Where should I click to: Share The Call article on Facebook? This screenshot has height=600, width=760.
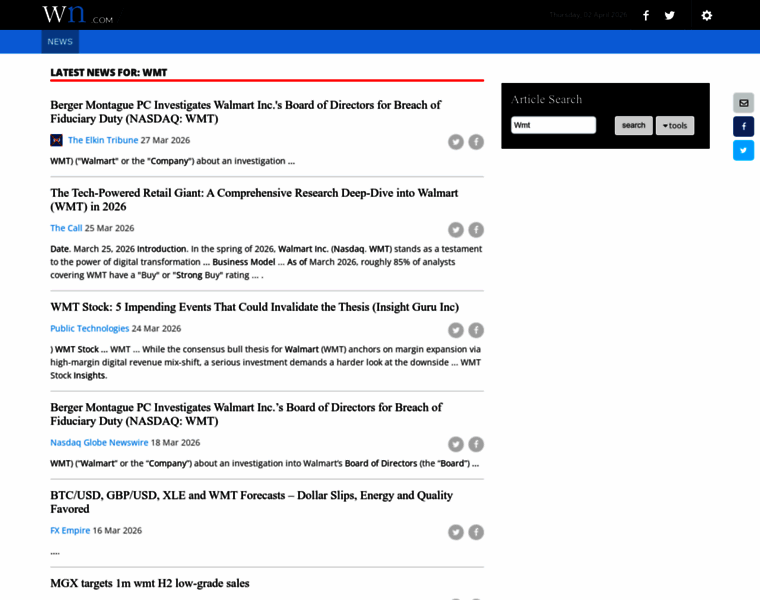click(x=476, y=230)
